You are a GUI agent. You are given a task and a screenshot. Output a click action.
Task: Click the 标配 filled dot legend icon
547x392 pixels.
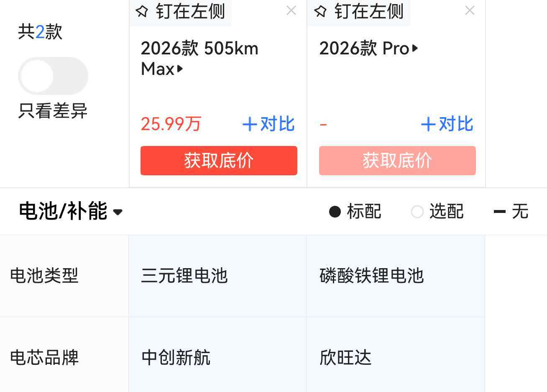pyautogui.click(x=335, y=212)
